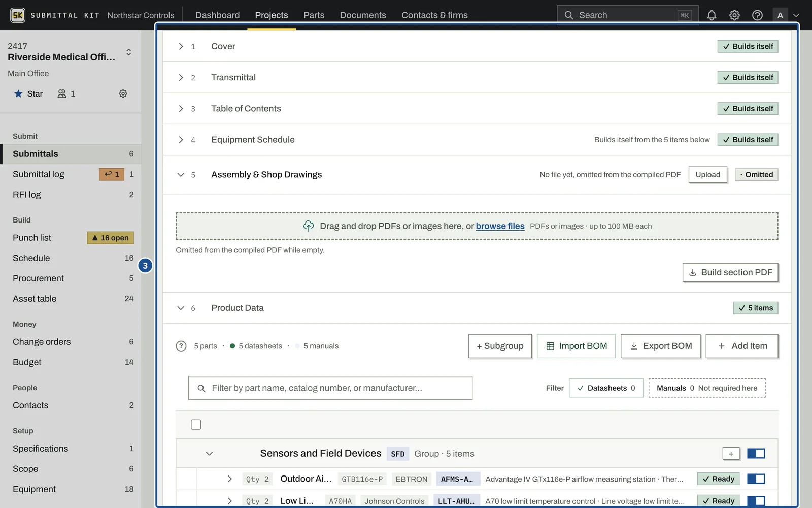The height and width of the screenshot is (508, 812).
Task: Collapse the Product Data section
Action: [x=181, y=308]
